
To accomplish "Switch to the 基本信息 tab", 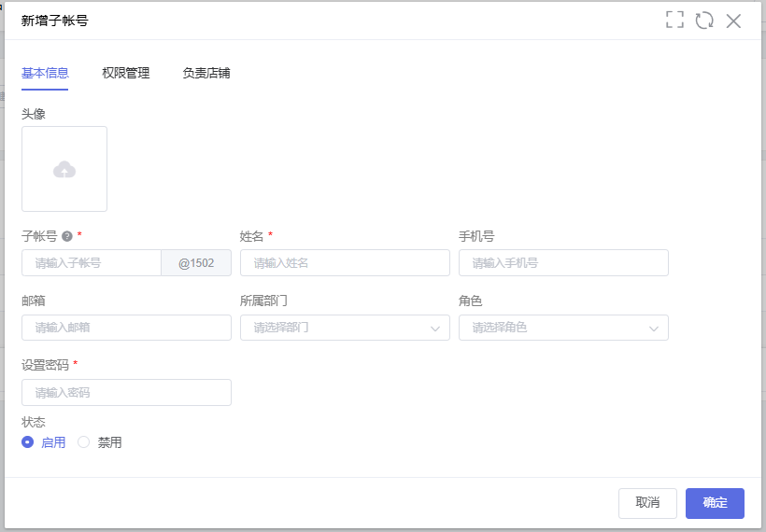I will click(x=45, y=73).
